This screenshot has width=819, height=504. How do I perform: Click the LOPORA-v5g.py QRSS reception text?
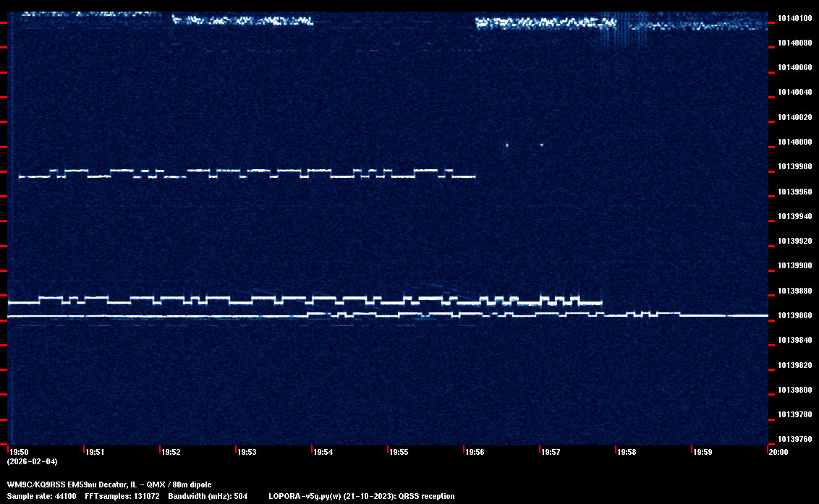pos(361,496)
